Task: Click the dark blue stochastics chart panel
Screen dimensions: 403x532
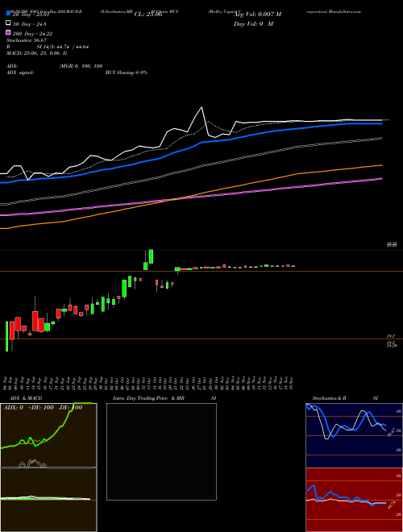Action: pos(354,435)
